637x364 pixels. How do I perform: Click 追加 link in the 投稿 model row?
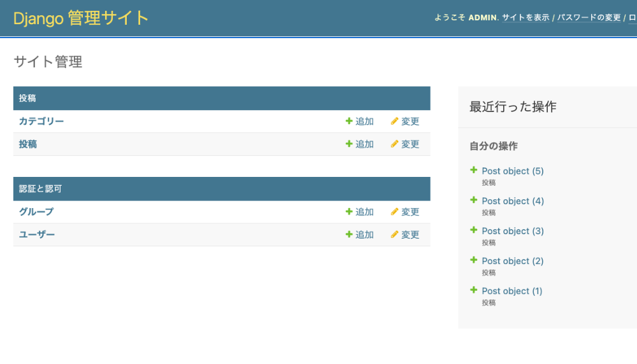(x=364, y=144)
